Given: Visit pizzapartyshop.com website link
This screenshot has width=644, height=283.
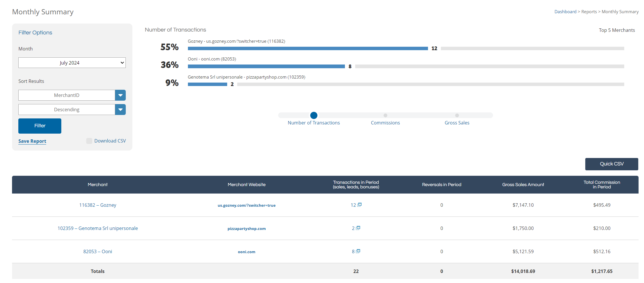Looking at the screenshot, I should click(247, 229).
